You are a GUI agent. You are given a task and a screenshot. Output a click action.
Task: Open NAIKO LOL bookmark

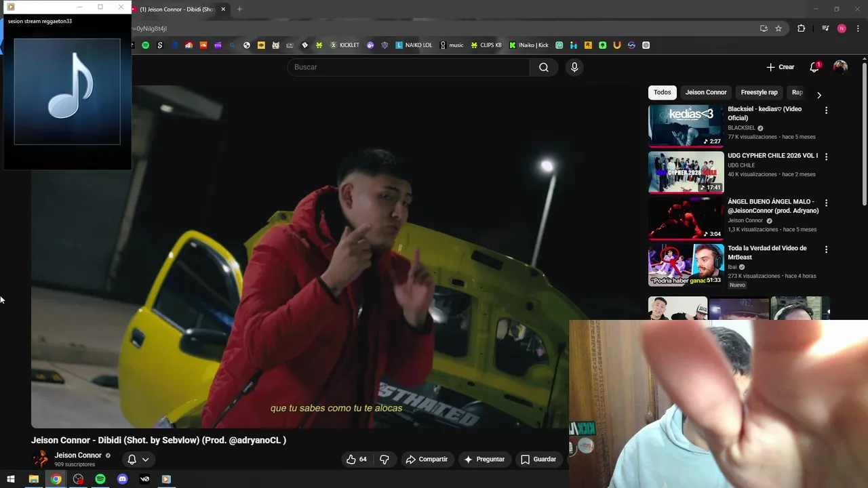click(x=414, y=45)
